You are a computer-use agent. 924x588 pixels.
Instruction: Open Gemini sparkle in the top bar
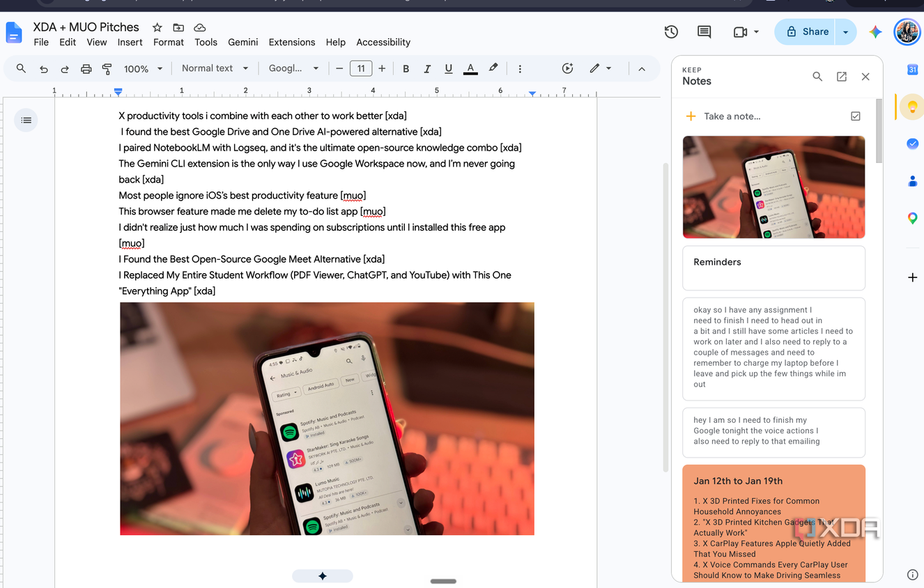(x=875, y=32)
